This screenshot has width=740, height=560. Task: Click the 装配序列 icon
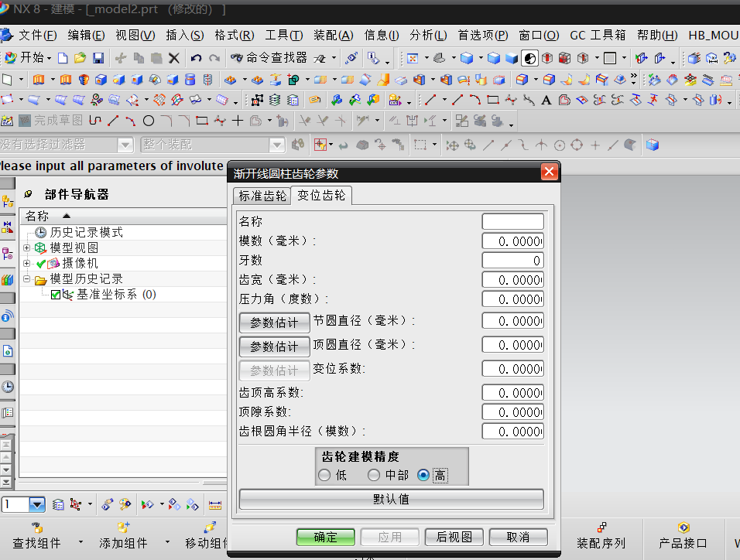tap(601, 528)
